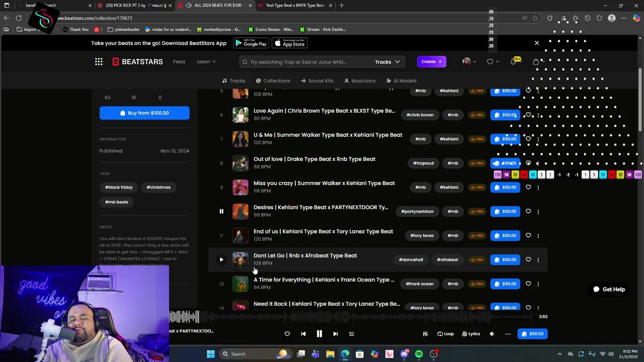Screen dimensions: 644x362
Task: Like A Time for Everything track
Action: [528, 284]
